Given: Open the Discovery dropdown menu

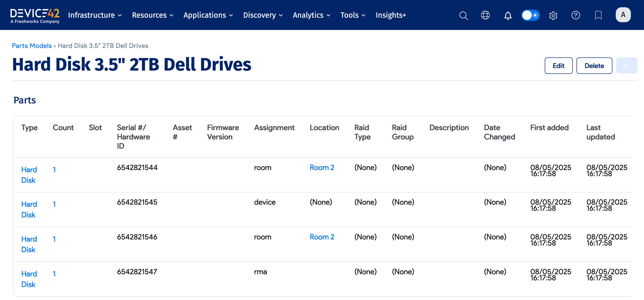Looking at the screenshot, I should pyautogui.click(x=263, y=15).
